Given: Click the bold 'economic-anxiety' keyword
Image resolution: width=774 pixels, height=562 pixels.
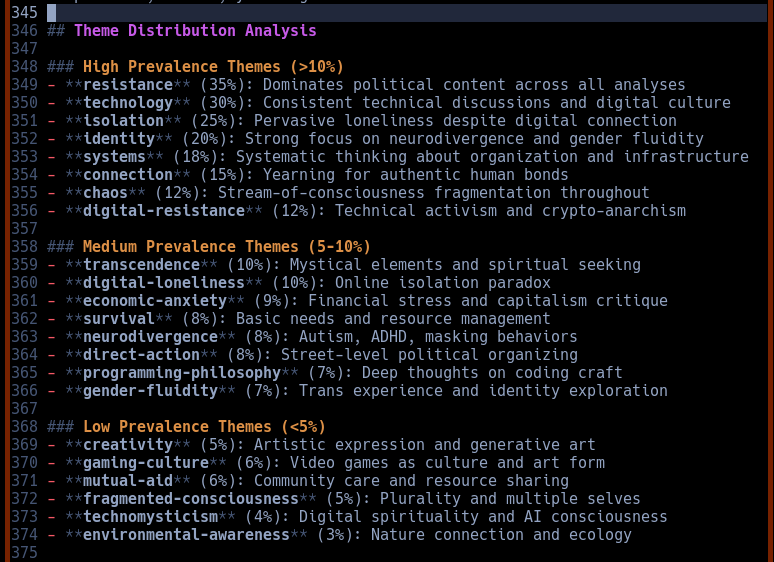Looking at the screenshot, I should click(155, 301).
